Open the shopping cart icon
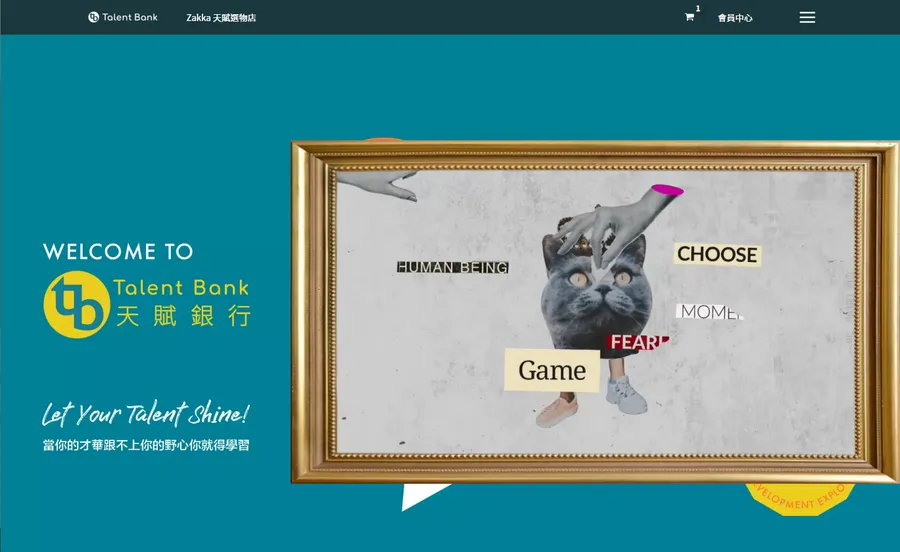Viewport: 900px width, 552px height. click(689, 17)
